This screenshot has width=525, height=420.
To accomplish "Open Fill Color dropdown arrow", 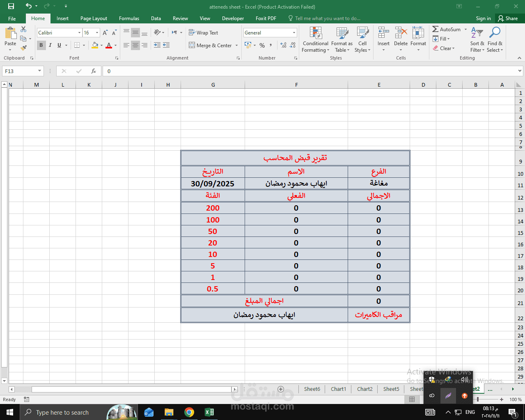I will pyautogui.click(x=101, y=45).
